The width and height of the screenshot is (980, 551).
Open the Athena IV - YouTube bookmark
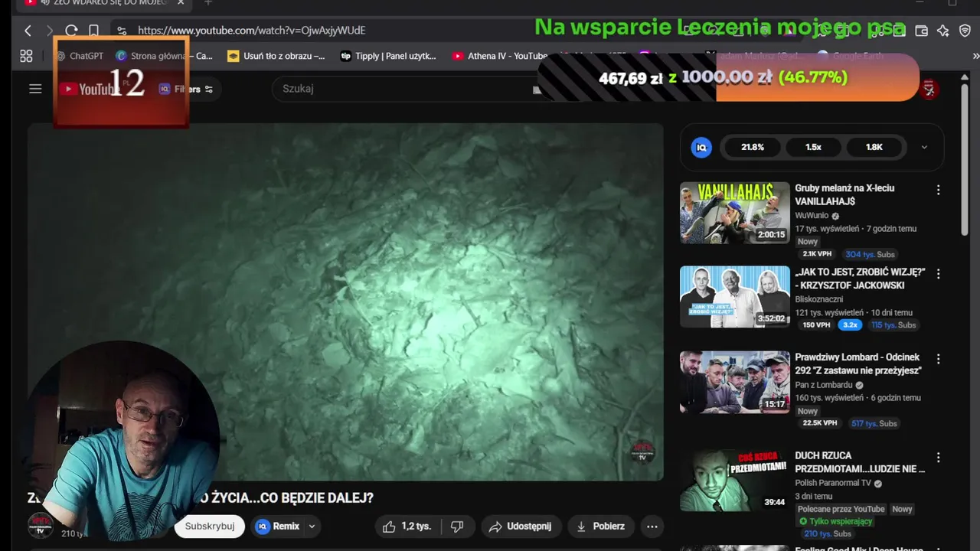(499, 56)
